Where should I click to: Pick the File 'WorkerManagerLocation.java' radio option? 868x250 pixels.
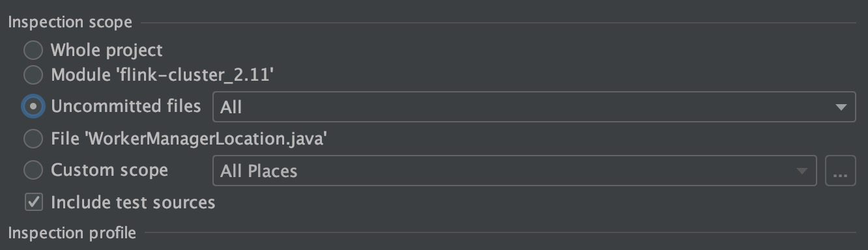(x=33, y=139)
